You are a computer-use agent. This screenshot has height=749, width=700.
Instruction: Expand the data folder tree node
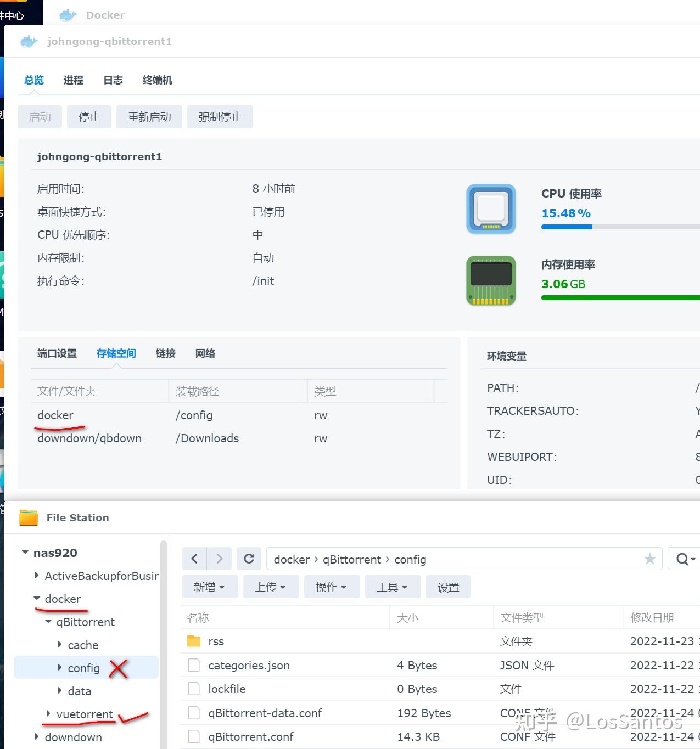pyautogui.click(x=60, y=690)
